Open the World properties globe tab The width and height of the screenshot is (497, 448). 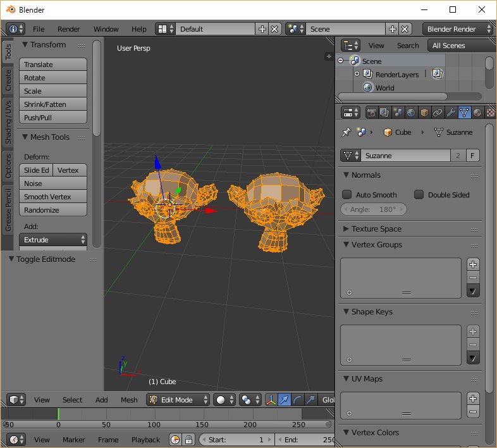[x=411, y=113]
